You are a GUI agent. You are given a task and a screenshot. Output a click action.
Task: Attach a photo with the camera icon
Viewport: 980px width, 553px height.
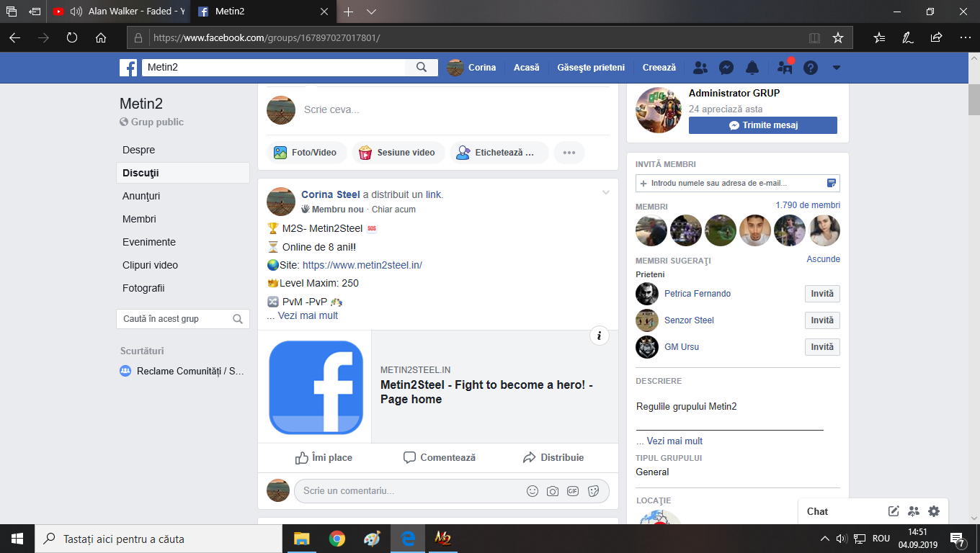[x=553, y=491]
